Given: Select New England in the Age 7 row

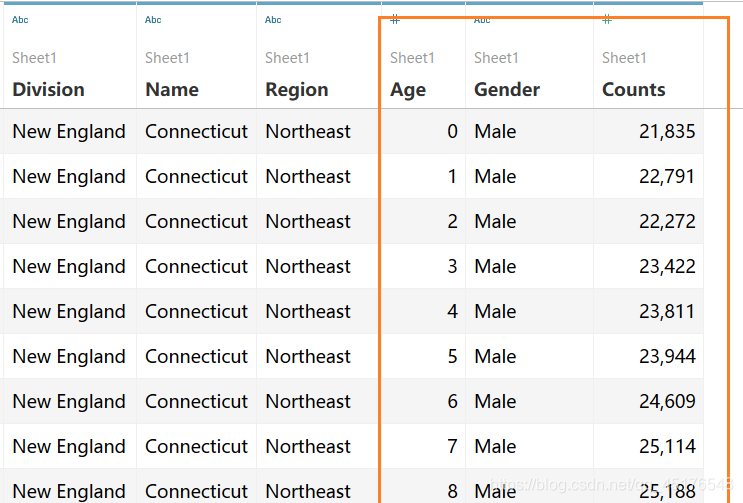Looking at the screenshot, I should click(69, 447).
